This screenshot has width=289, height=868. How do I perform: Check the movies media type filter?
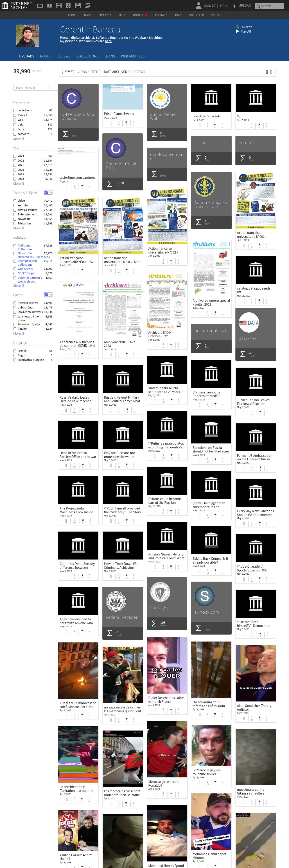point(15,115)
